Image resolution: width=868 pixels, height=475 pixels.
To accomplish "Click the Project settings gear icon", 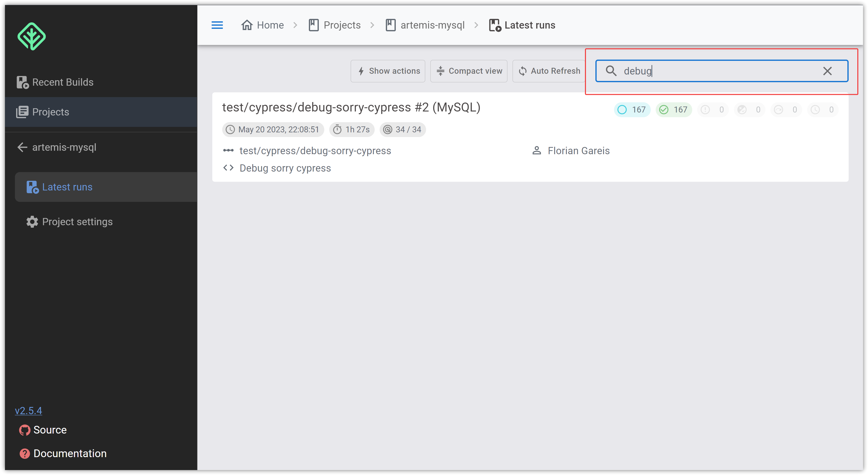I will (x=32, y=222).
